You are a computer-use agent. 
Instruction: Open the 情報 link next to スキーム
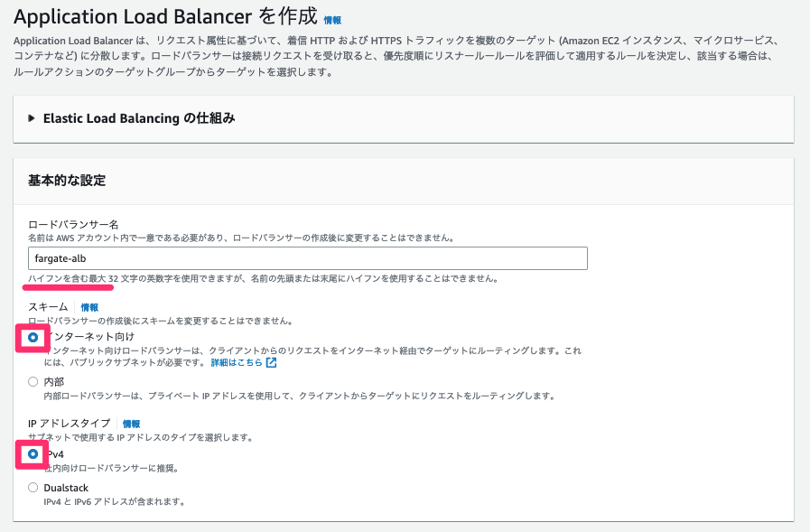pyautogui.click(x=89, y=307)
